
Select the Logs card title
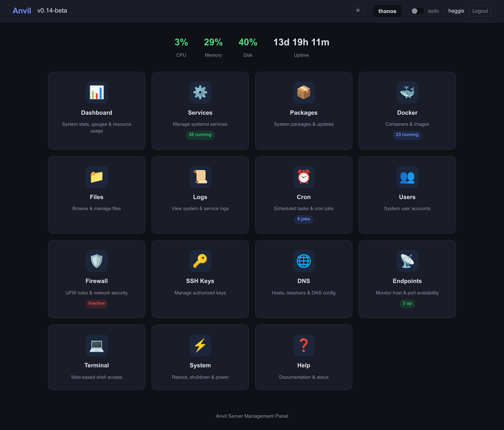click(200, 197)
